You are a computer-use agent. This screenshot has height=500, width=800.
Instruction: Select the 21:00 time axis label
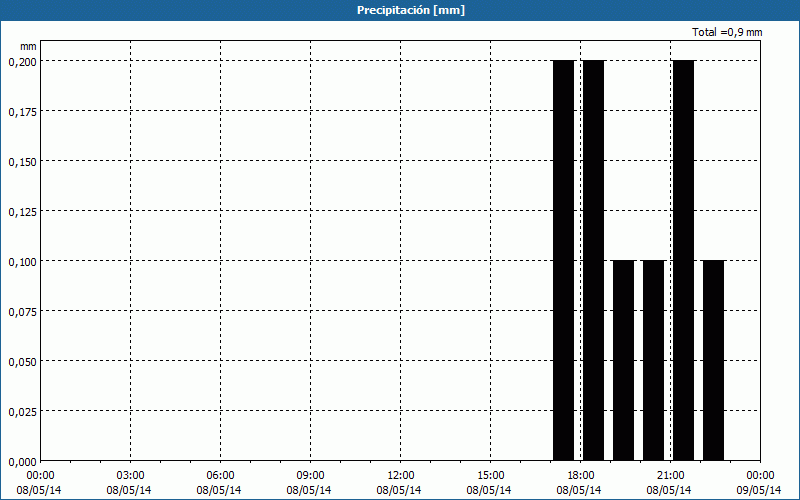tap(670, 476)
